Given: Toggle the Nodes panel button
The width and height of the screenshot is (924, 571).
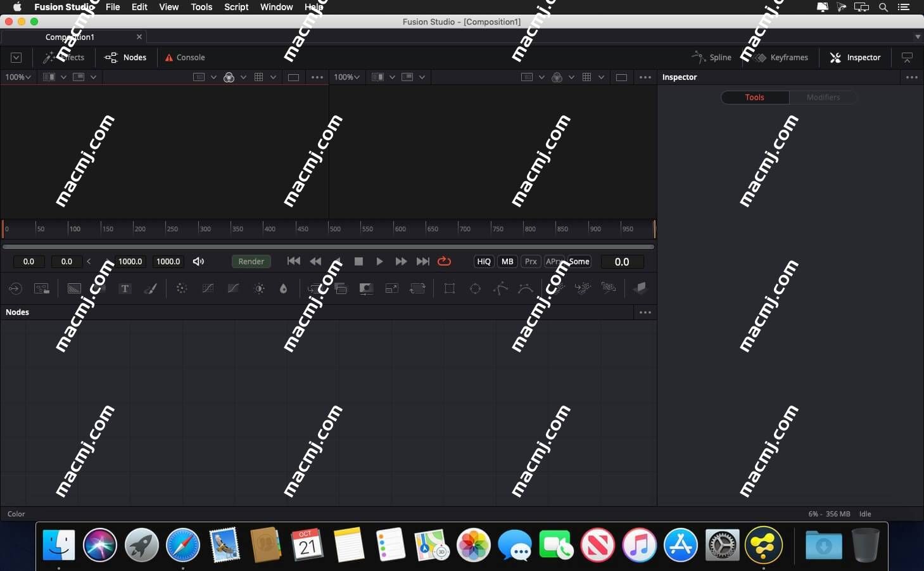Looking at the screenshot, I should [x=126, y=58].
